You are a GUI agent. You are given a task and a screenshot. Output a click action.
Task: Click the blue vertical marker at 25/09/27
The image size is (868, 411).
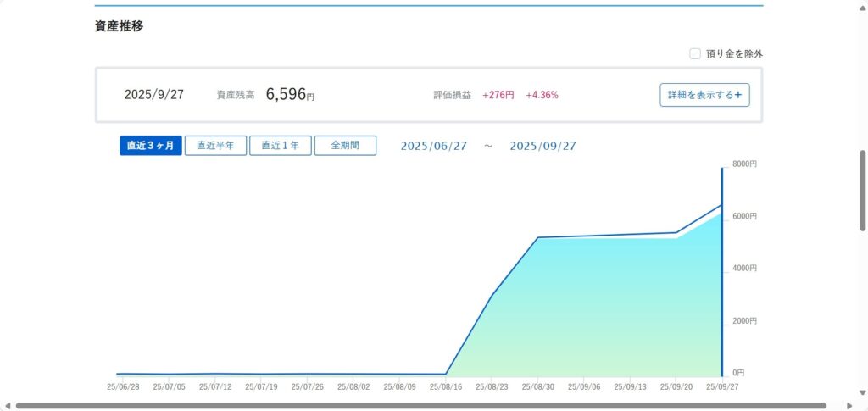[x=722, y=271]
